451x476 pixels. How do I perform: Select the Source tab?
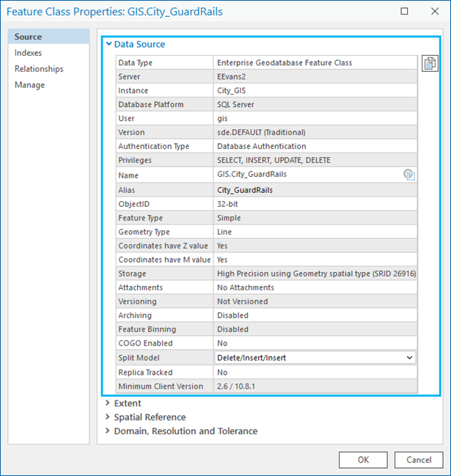point(29,37)
